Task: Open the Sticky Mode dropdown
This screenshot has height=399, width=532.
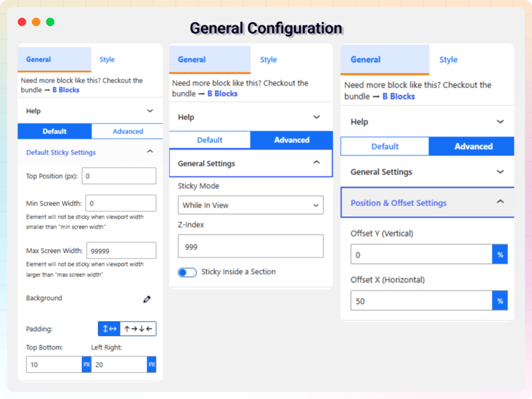Action: click(250, 205)
